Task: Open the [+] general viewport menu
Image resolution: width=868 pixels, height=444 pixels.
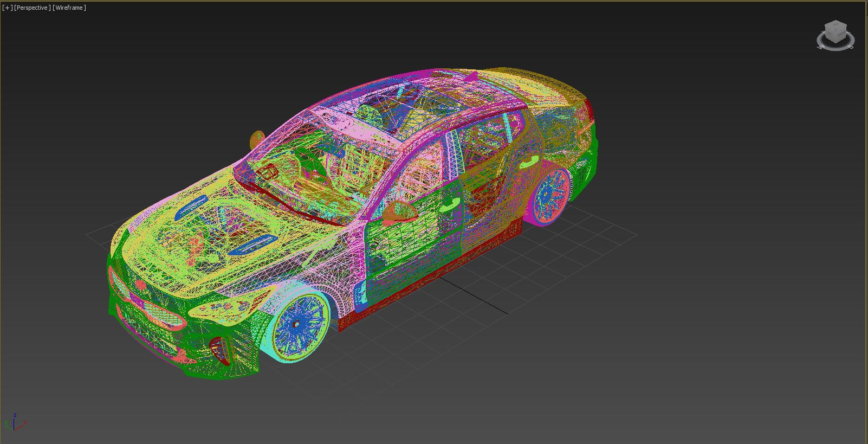Action: pos(7,8)
